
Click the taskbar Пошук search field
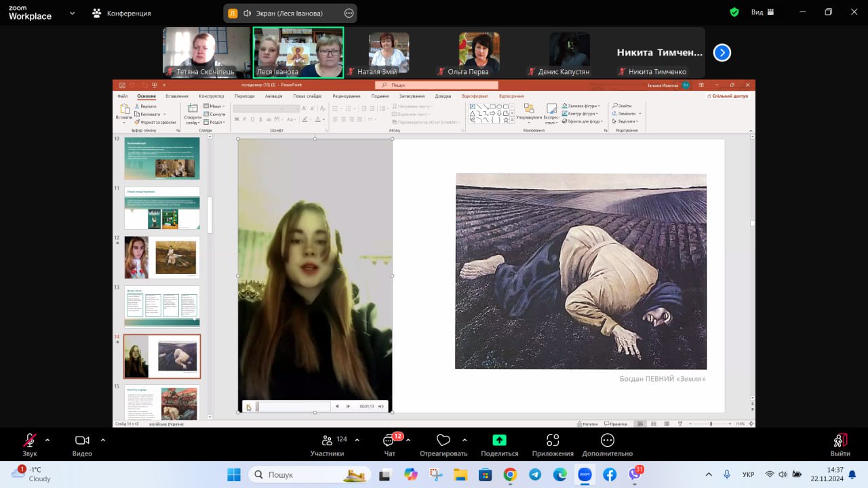[310, 474]
